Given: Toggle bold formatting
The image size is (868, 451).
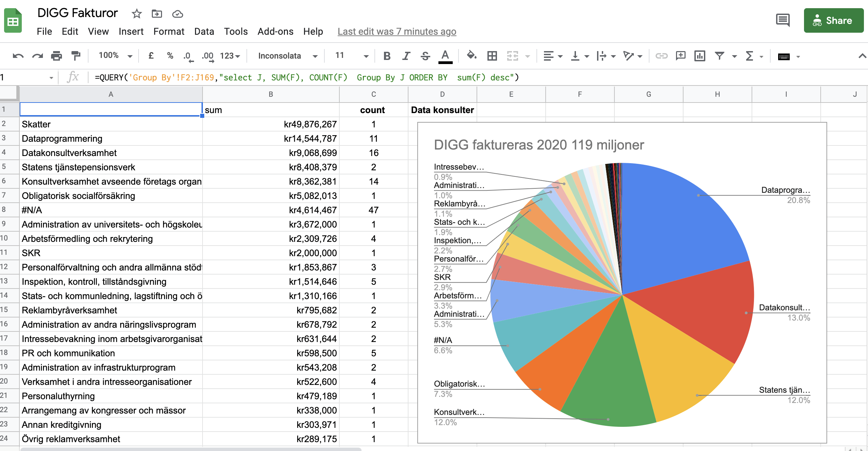Looking at the screenshot, I should point(387,56).
